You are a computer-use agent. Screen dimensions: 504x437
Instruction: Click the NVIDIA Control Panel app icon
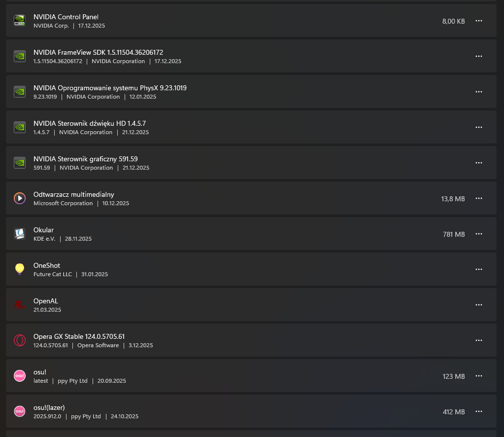pos(19,21)
